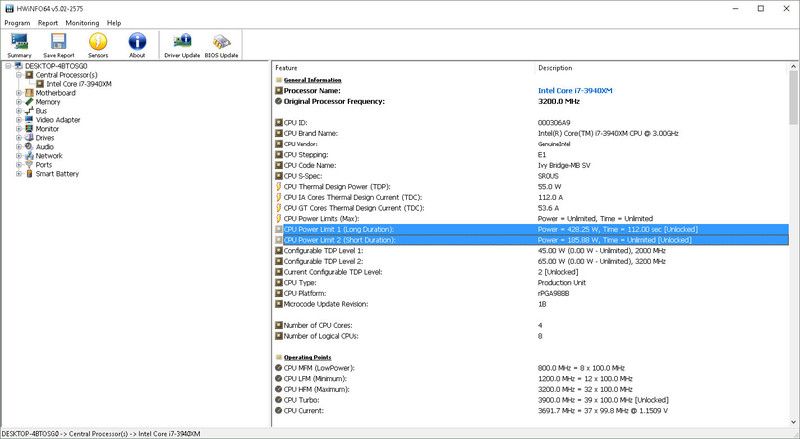Screen dimensions: 800x439
Task: Click Intel Core i7-3940XM blue description
Action: click(575, 91)
